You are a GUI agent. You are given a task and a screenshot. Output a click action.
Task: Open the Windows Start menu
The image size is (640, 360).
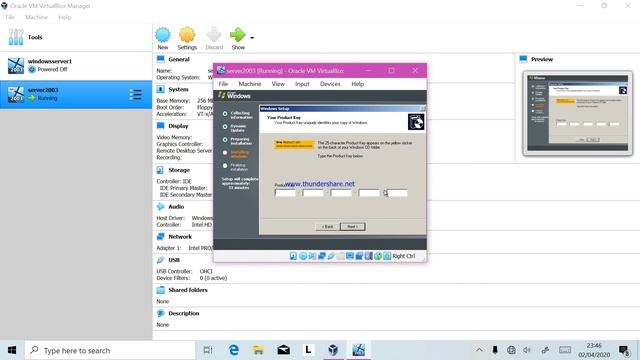tap(12, 350)
